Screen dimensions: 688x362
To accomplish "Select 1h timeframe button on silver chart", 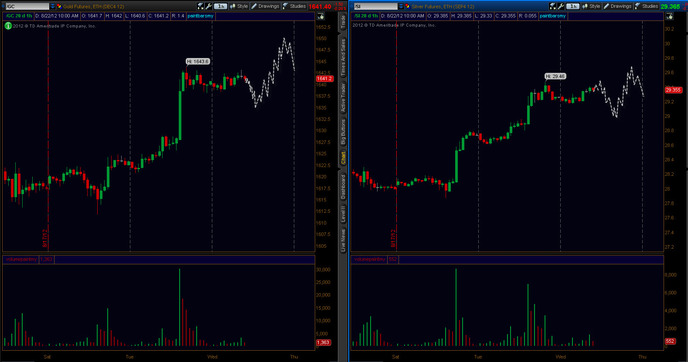I will [573, 6].
